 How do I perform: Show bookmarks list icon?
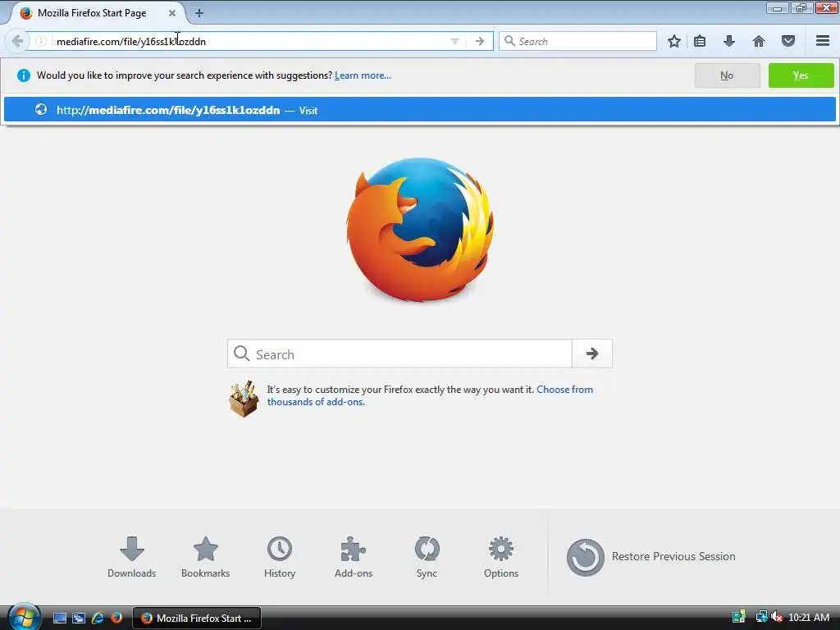[700, 41]
